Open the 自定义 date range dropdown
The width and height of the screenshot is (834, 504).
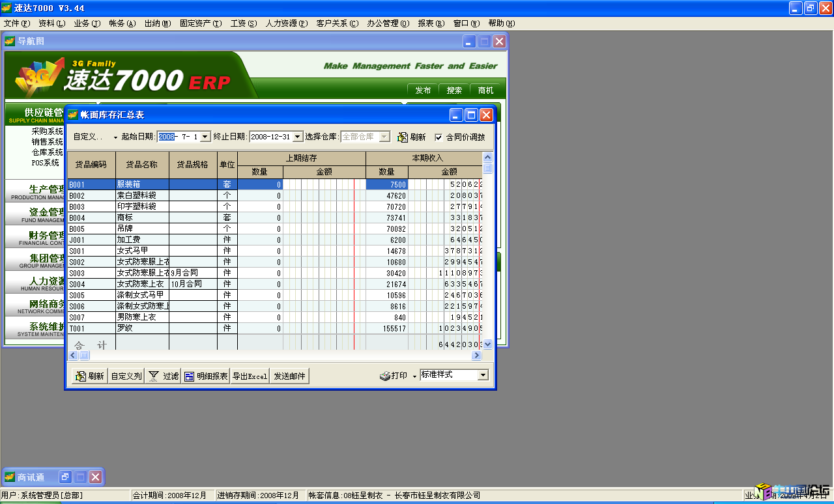(x=115, y=137)
